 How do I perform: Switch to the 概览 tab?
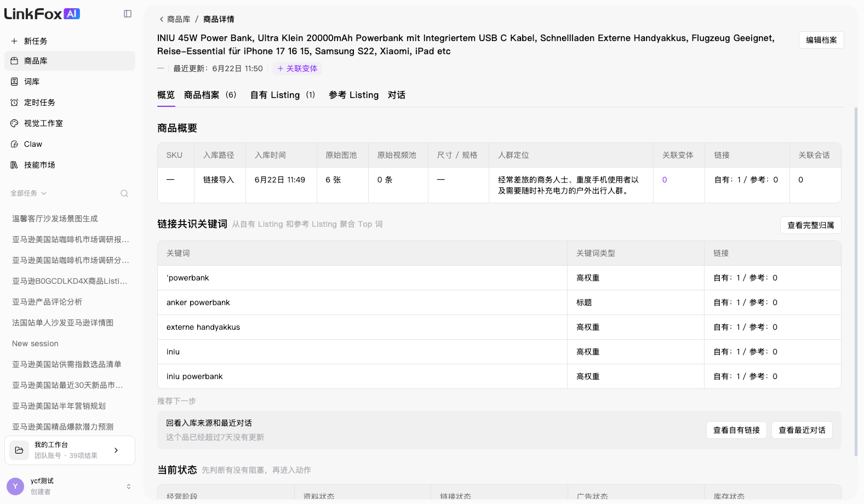coord(166,95)
